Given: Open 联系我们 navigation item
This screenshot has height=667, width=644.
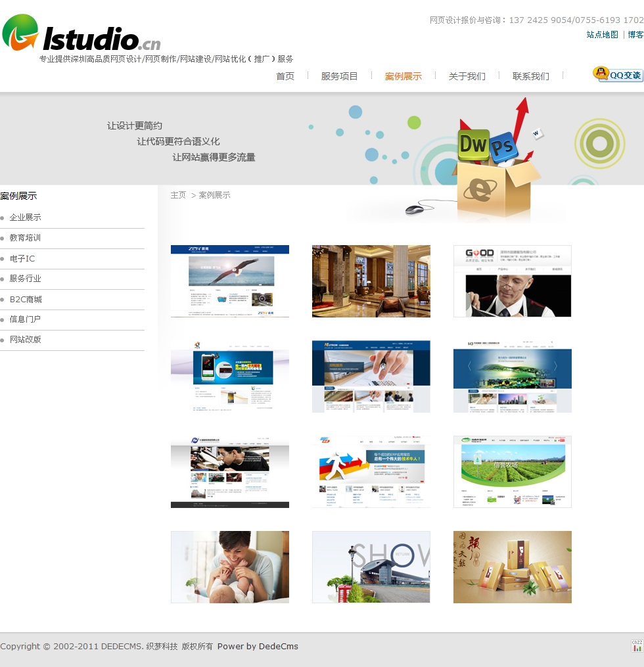Looking at the screenshot, I should (x=530, y=76).
